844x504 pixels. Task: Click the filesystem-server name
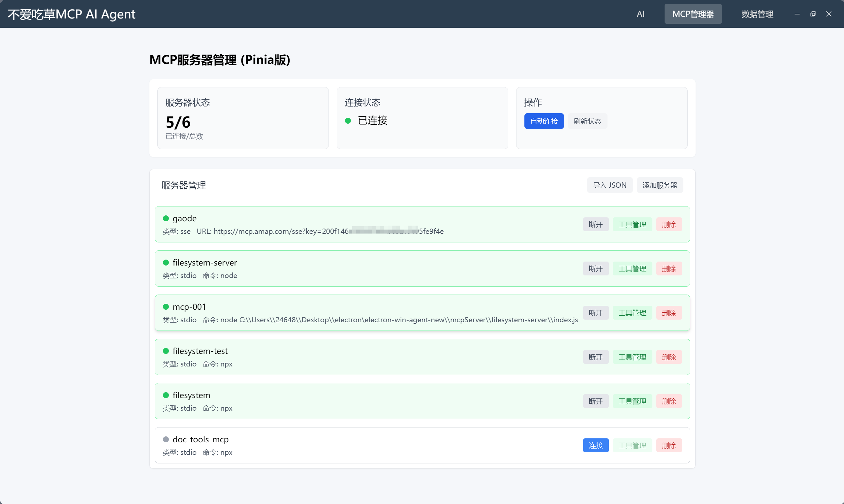coord(205,263)
